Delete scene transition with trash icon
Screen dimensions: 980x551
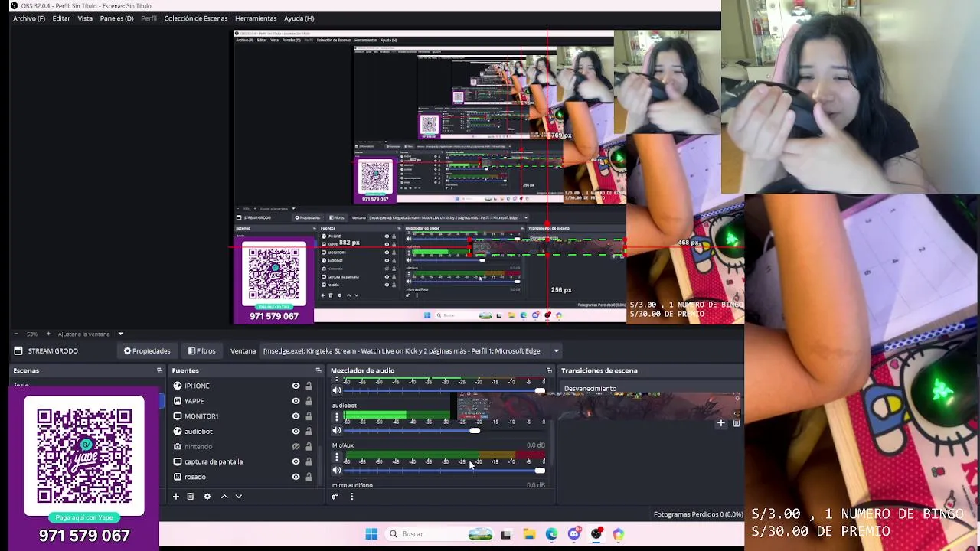pos(736,422)
